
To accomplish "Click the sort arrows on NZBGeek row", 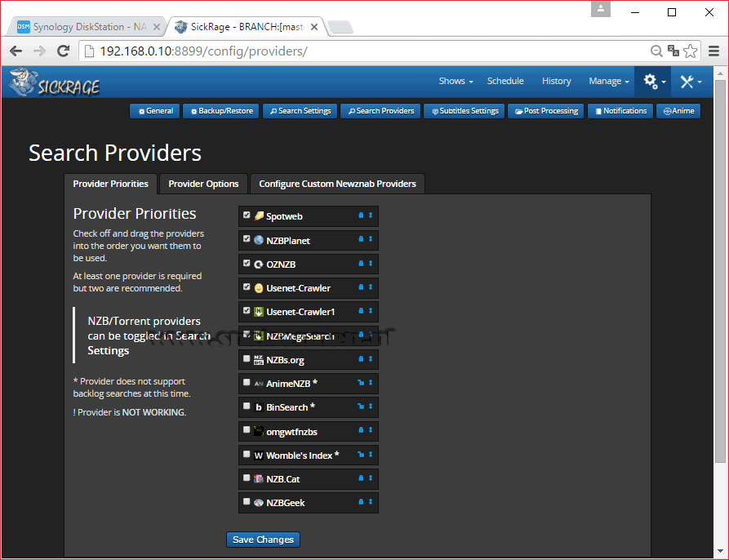I will [371, 501].
